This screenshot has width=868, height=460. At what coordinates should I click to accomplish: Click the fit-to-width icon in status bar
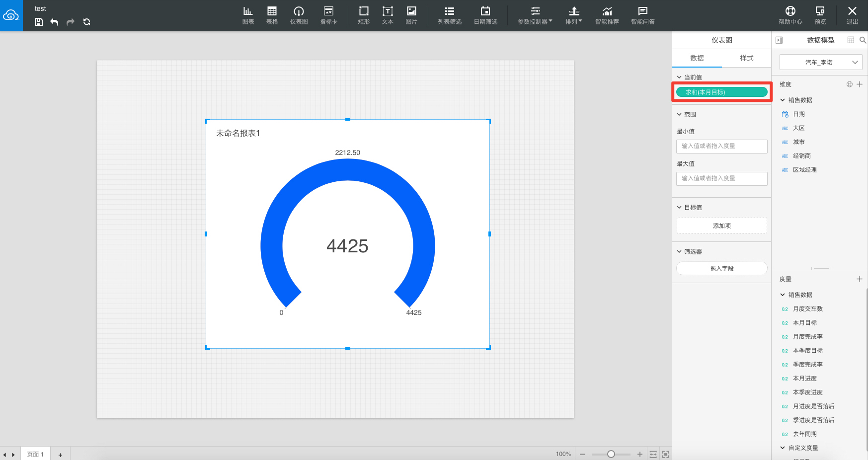653,454
